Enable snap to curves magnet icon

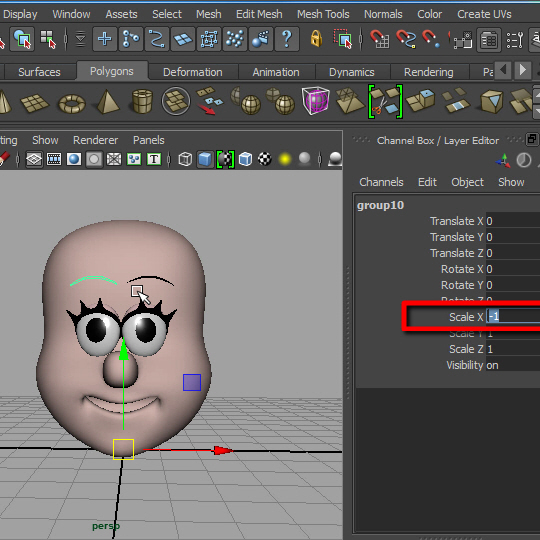pos(406,39)
